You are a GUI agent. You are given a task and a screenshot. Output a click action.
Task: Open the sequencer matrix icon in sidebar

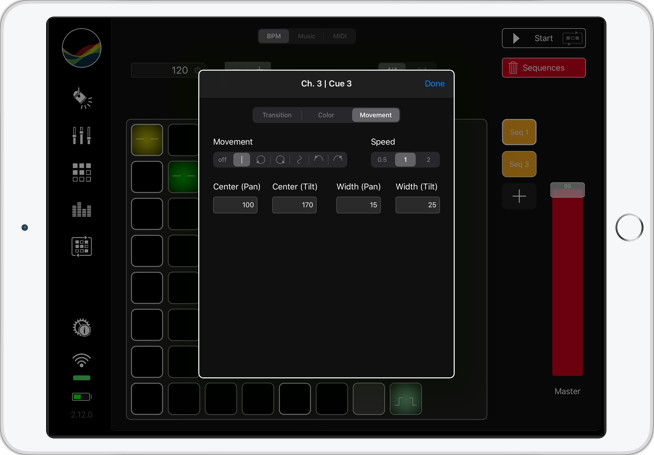coord(82,246)
